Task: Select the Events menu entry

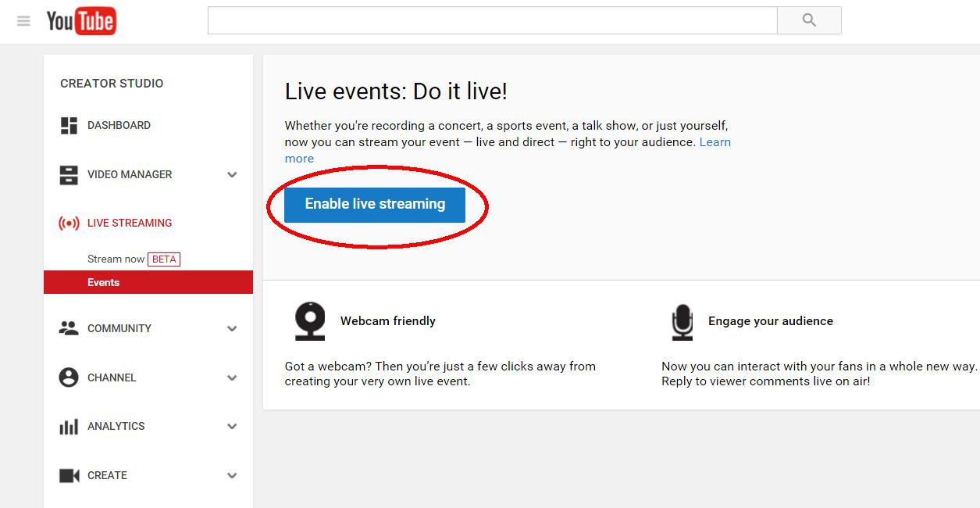Action: tap(103, 282)
